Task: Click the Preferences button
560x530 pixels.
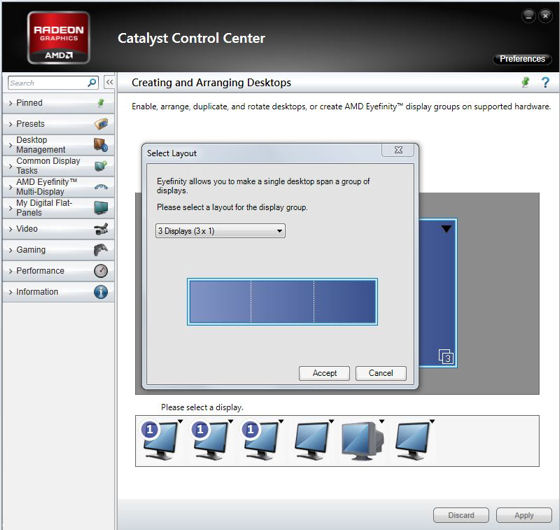Action: click(x=522, y=59)
